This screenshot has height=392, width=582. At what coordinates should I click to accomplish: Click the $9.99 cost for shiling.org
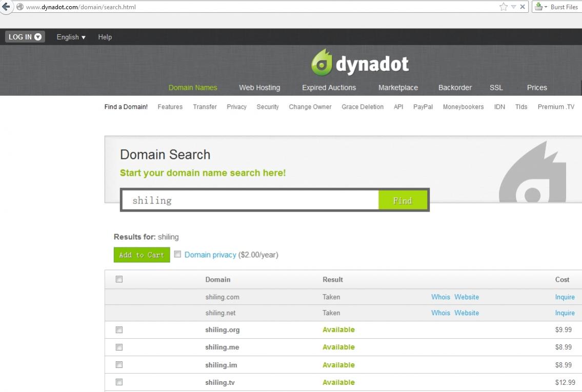pos(563,329)
